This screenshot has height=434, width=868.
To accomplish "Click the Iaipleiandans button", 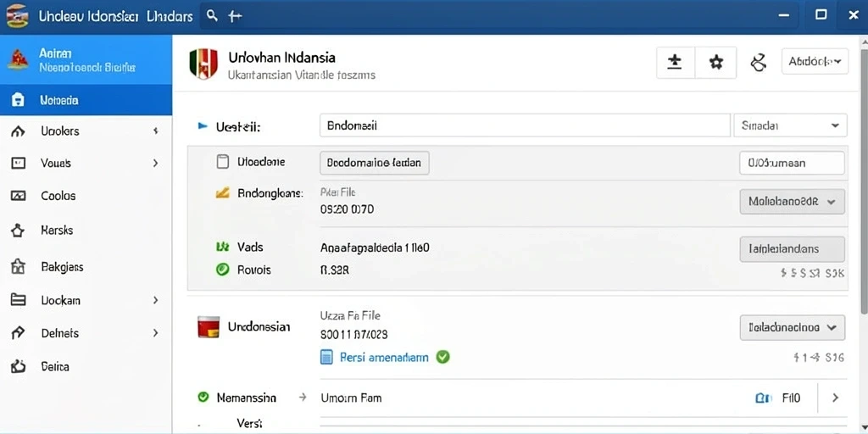I will point(793,249).
